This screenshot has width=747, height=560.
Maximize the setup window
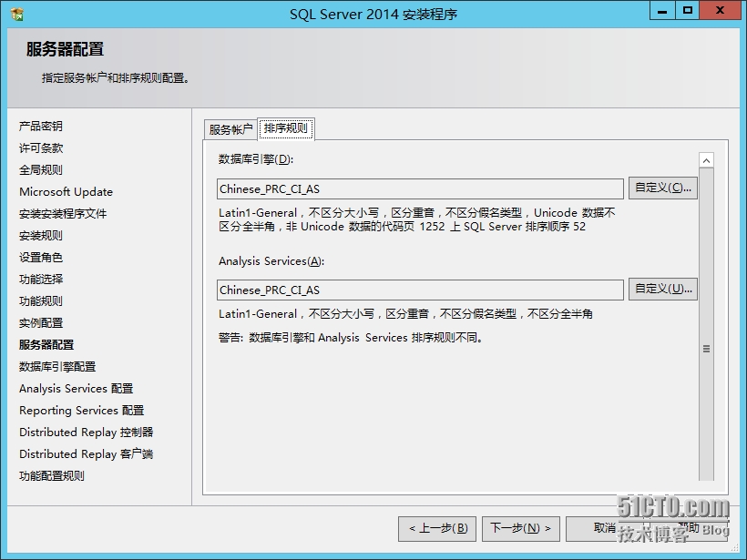pyautogui.click(x=688, y=11)
